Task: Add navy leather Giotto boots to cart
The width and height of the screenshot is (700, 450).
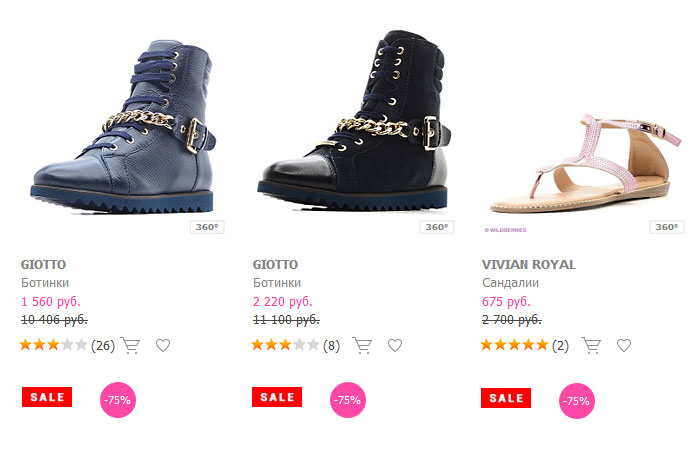Action: click(130, 346)
